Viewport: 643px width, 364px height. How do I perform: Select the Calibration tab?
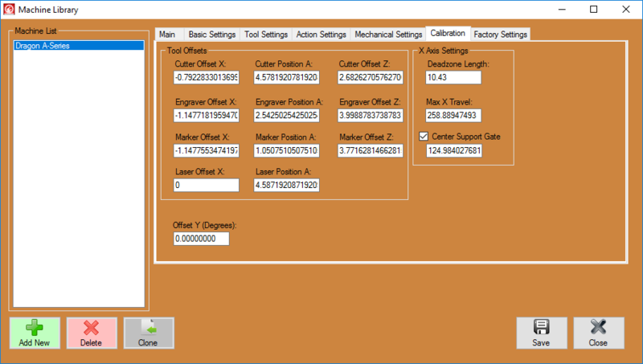[448, 33]
